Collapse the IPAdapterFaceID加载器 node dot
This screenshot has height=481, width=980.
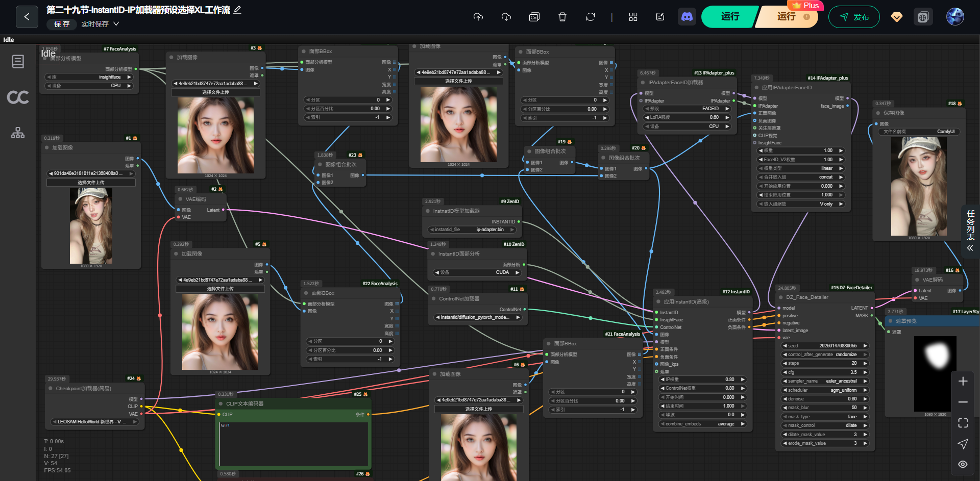click(643, 83)
